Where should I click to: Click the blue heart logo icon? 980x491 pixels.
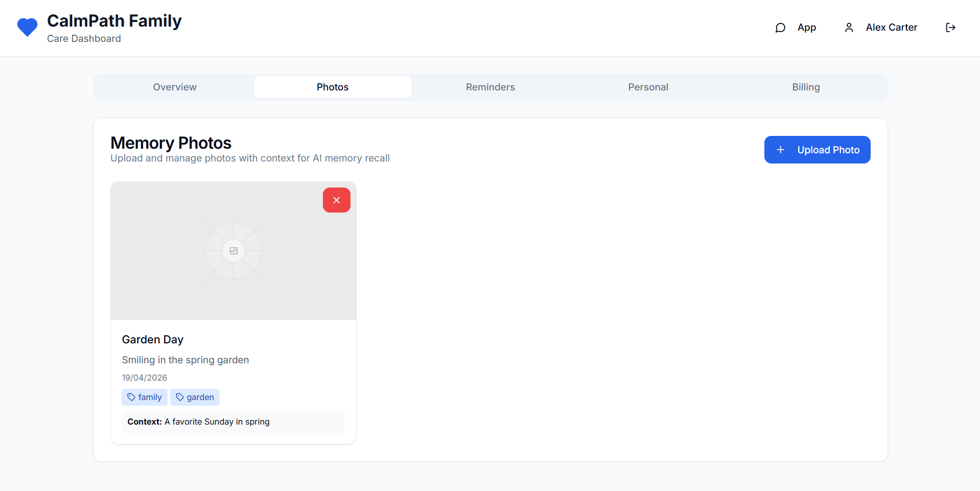click(x=28, y=27)
